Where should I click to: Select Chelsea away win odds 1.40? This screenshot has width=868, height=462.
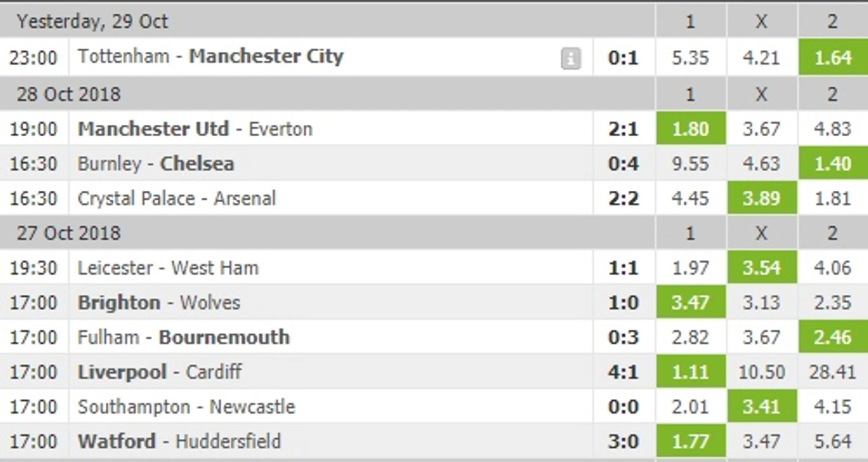(832, 164)
